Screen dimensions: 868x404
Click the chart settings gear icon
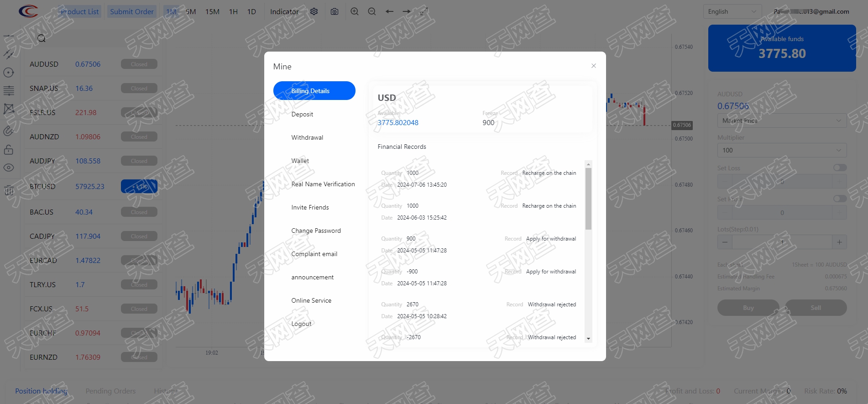[314, 11]
